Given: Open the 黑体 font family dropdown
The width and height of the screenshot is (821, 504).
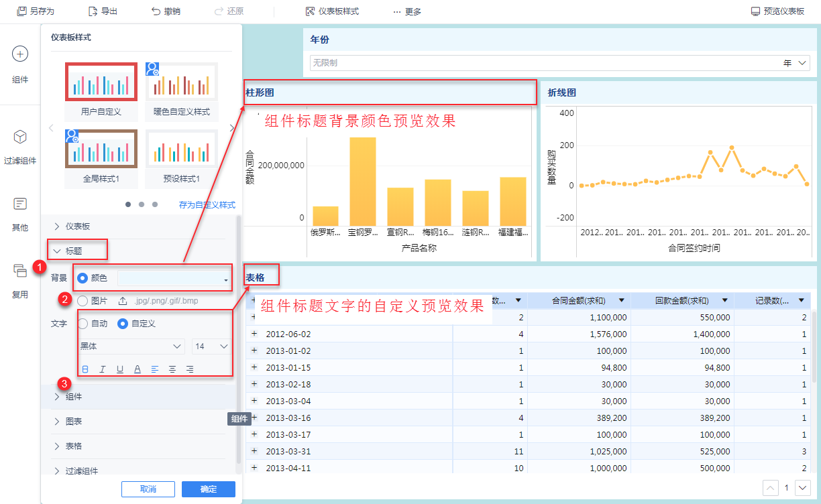Looking at the screenshot, I should [x=131, y=346].
